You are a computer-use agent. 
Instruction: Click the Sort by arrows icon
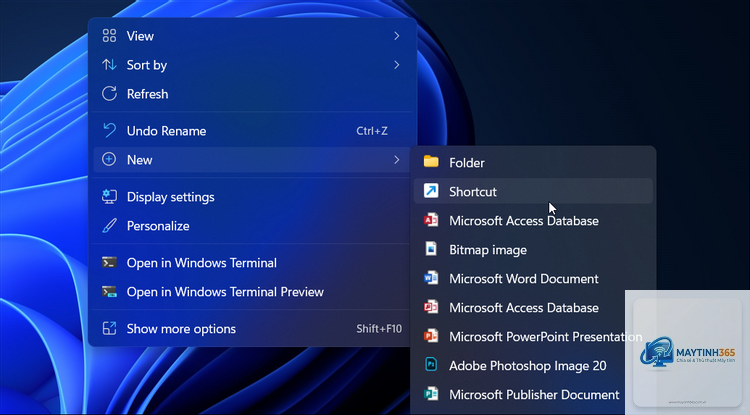[x=109, y=65]
